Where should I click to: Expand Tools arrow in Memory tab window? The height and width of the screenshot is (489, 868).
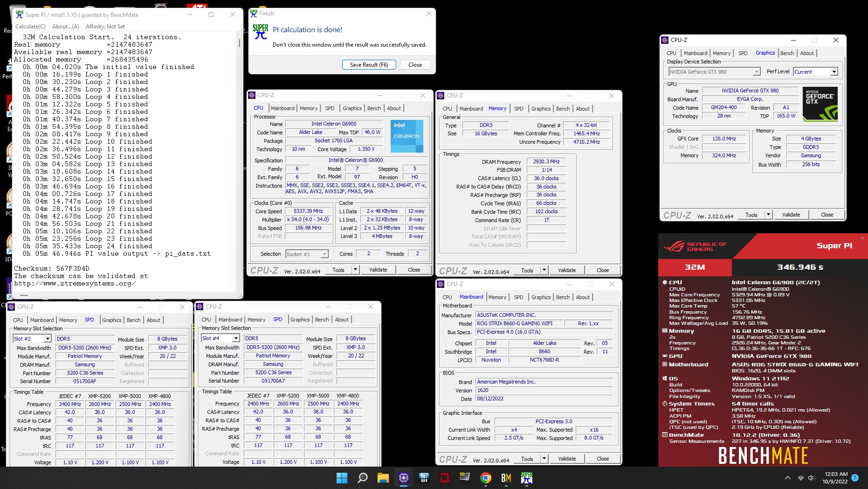click(544, 270)
